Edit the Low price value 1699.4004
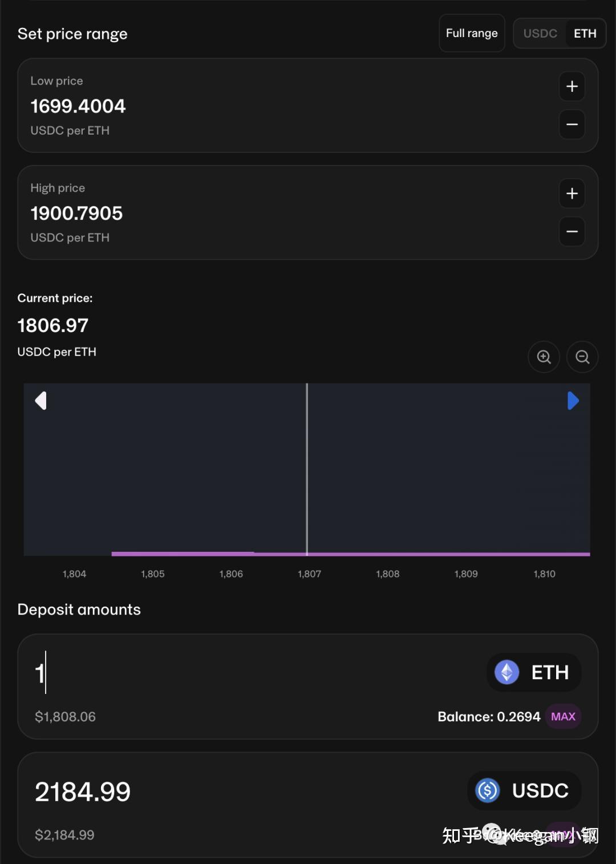 pos(78,106)
